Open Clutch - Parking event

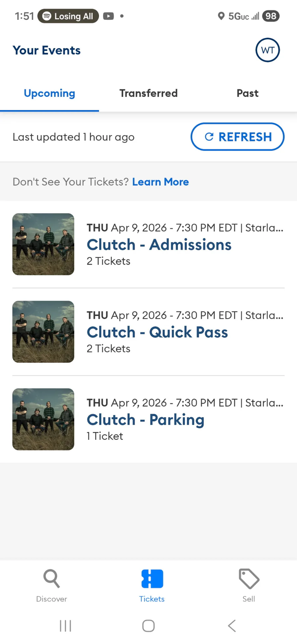146,420
